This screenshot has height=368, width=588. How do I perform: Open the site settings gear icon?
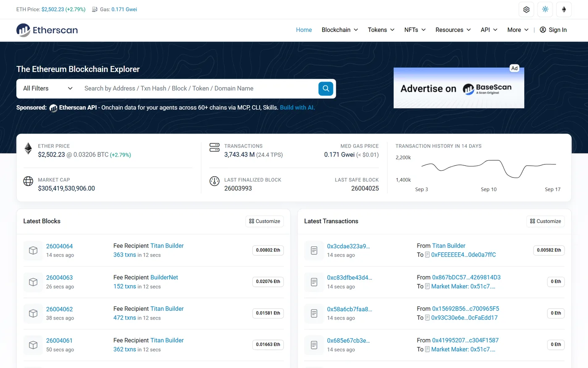(x=526, y=9)
